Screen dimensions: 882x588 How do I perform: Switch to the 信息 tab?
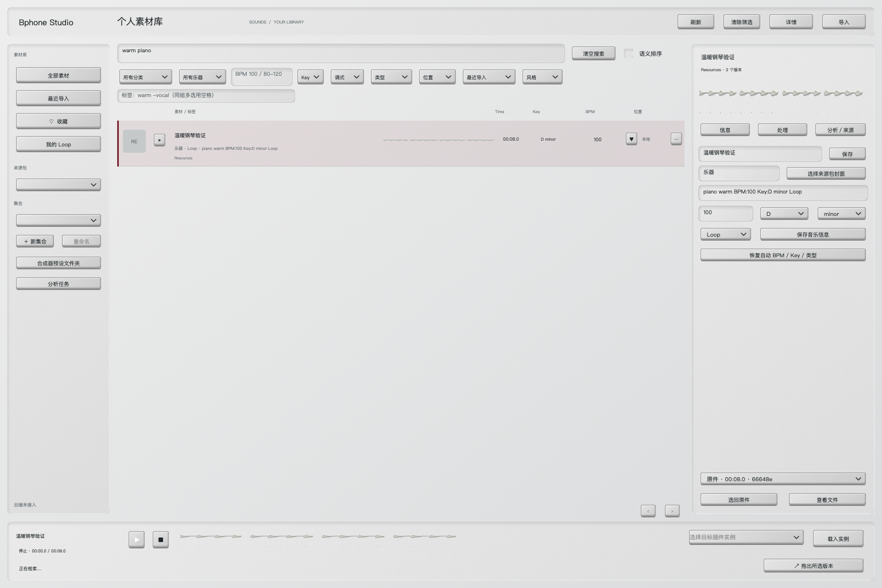tap(725, 130)
